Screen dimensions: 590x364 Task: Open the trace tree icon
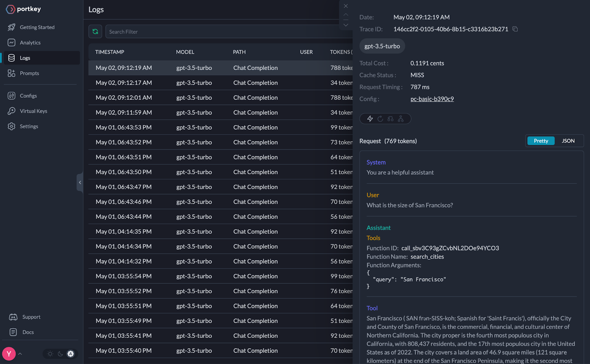(401, 119)
